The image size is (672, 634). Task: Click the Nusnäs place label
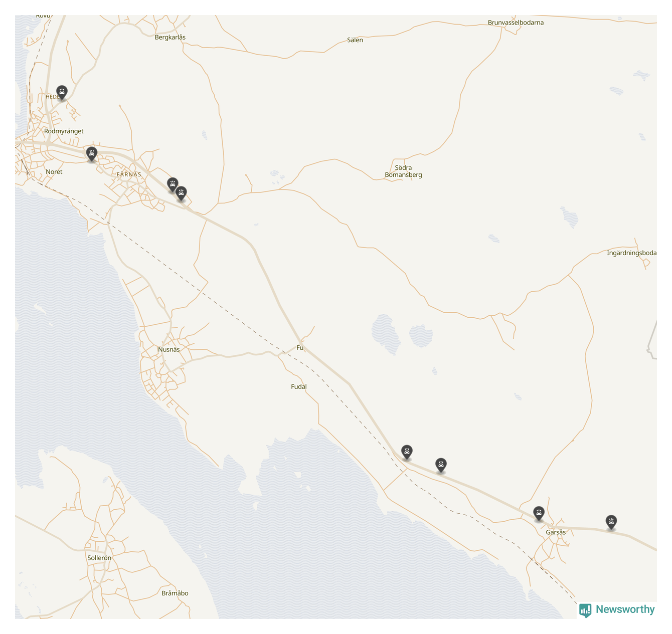point(169,349)
